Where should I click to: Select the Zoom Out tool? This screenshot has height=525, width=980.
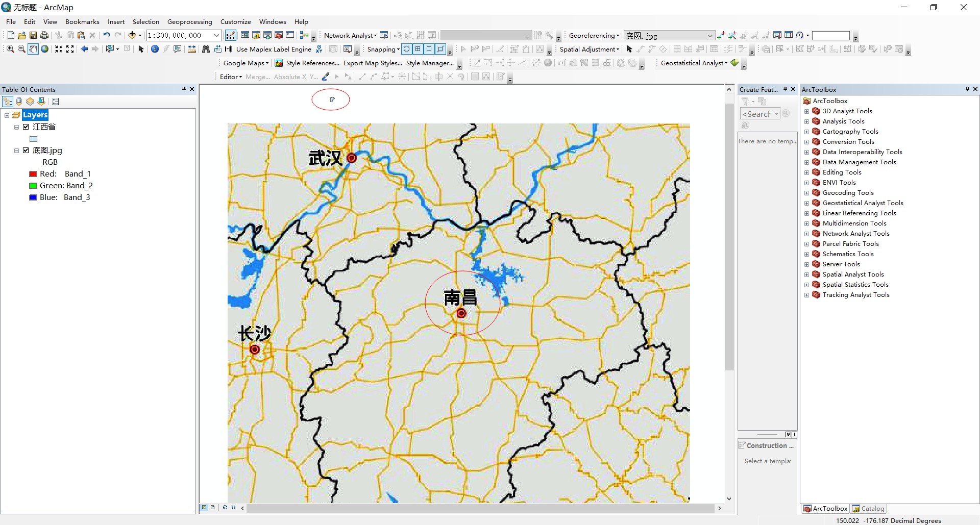point(21,49)
